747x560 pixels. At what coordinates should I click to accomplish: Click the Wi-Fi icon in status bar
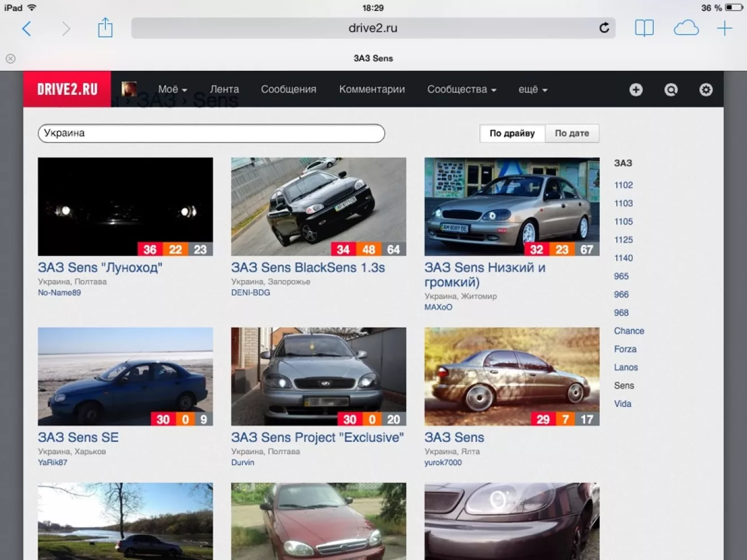(x=32, y=7)
